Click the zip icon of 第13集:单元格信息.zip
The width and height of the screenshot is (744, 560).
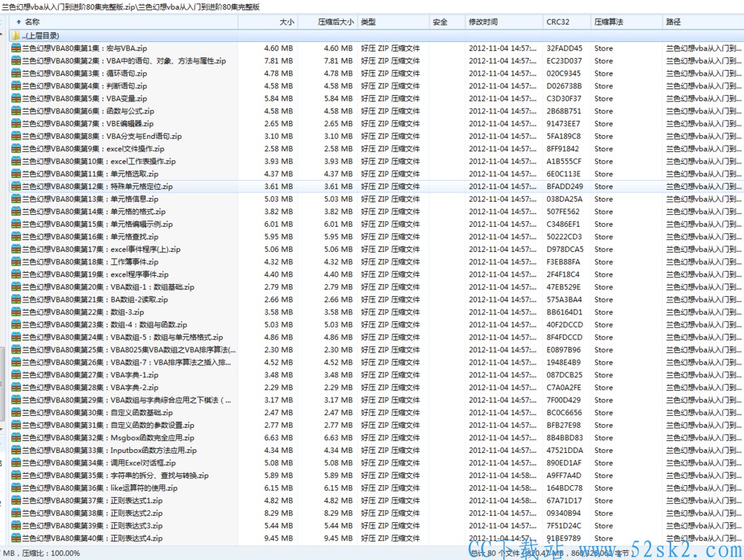pos(15,199)
